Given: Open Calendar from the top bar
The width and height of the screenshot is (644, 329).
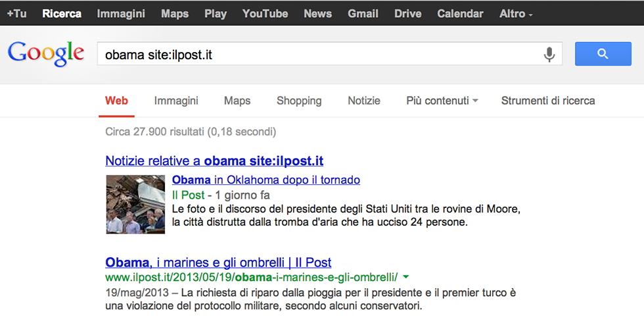Looking at the screenshot, I should [x=460, y=13].
